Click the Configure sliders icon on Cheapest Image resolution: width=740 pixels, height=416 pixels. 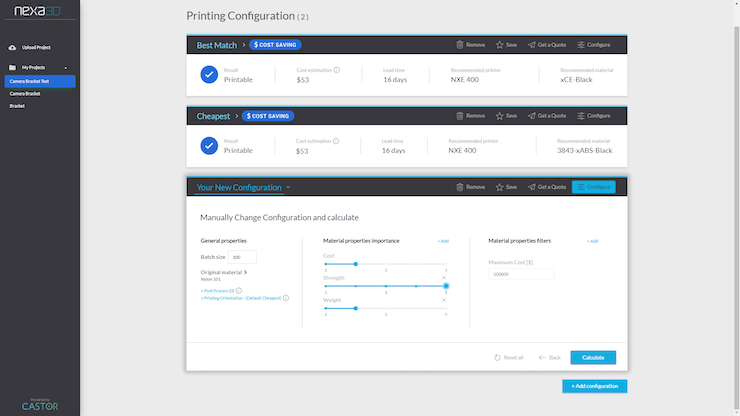[x=579, y=116]
